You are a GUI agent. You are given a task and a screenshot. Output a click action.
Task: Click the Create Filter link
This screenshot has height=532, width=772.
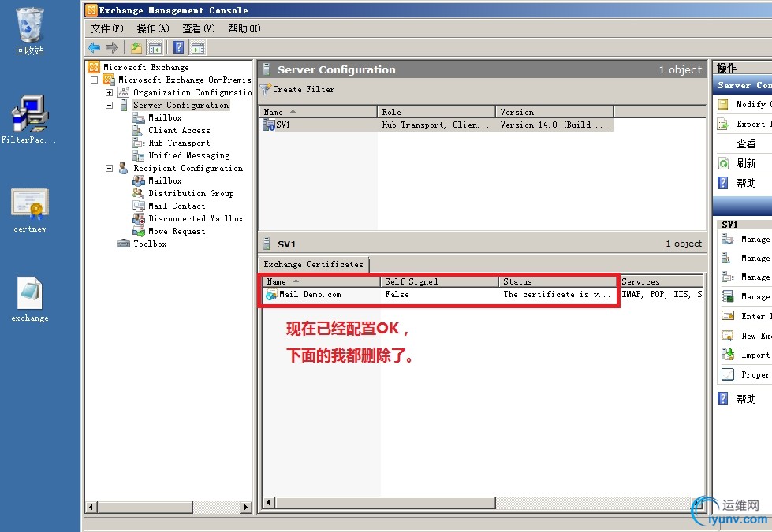coord(304,90)
